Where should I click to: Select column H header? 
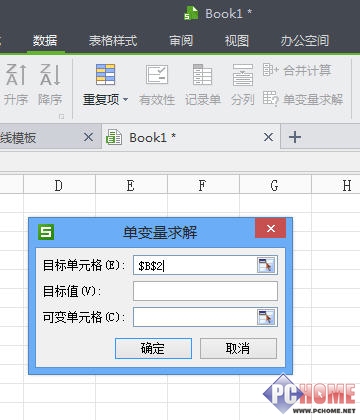point(336,185)
